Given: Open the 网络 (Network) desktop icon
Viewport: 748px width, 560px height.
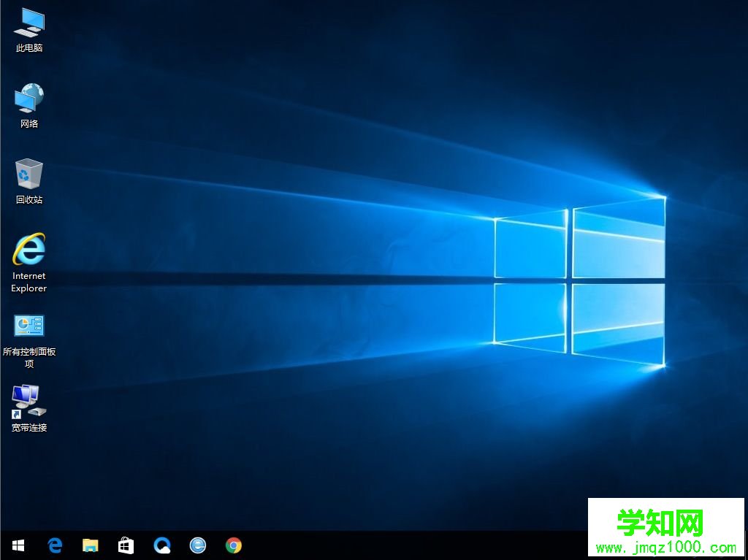Looking at the screenshot, I should pos(28,99).
